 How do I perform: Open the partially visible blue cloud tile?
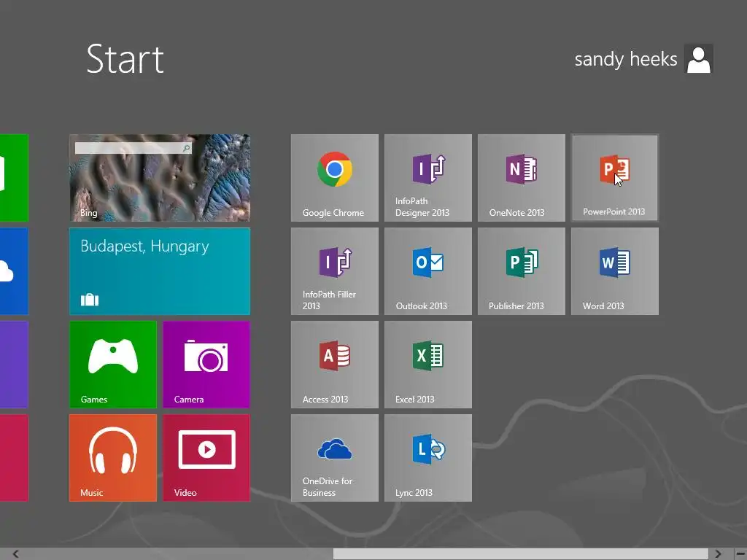[14, 271]
